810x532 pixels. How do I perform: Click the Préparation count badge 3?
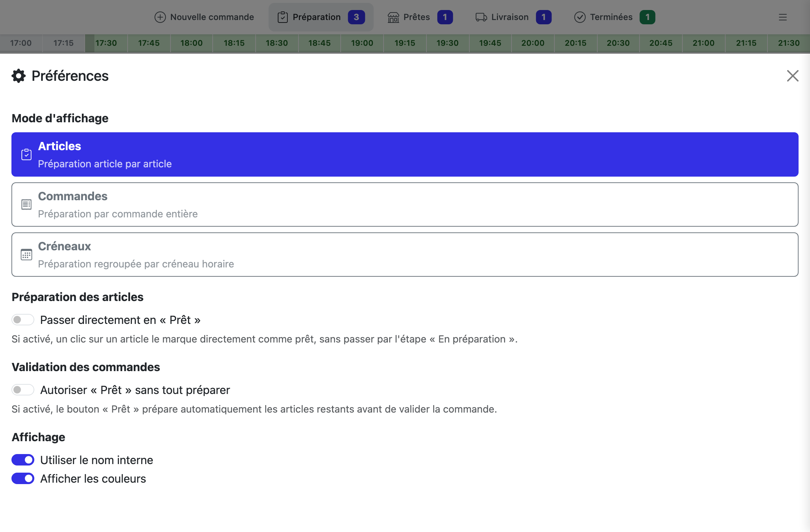click(x=356, y=17)
